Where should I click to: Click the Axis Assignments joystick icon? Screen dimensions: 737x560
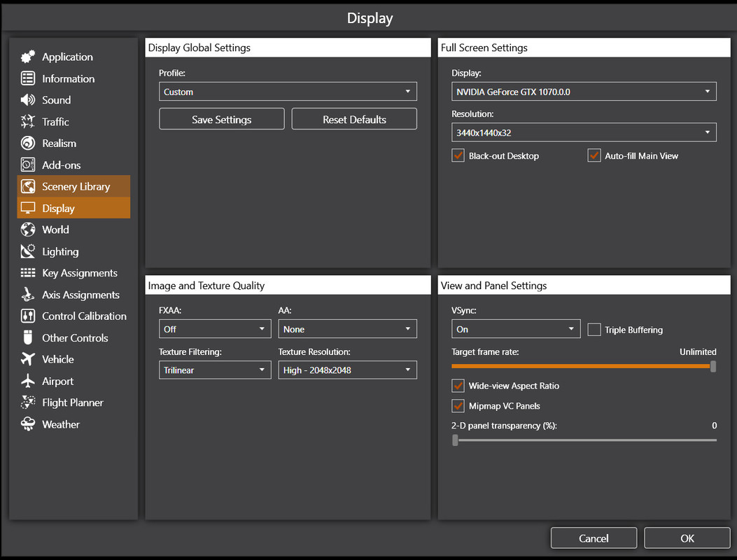click(28, 294)
